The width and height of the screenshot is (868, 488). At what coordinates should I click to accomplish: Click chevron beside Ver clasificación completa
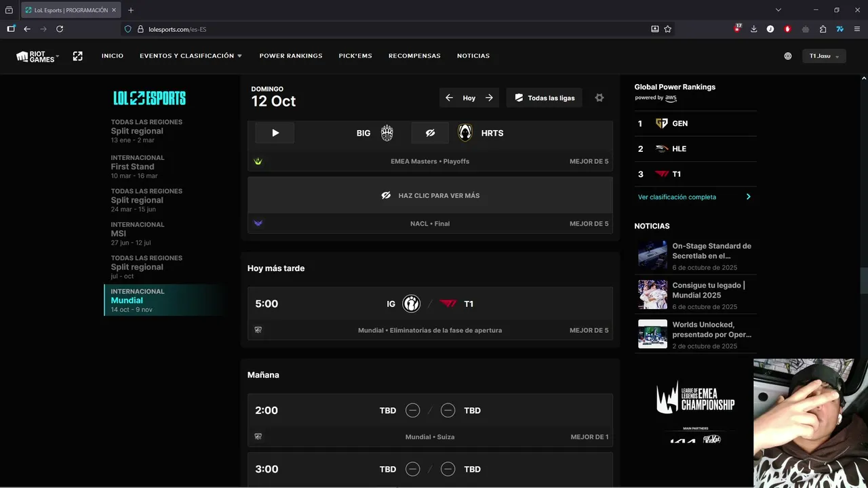(x=749, y=197)
